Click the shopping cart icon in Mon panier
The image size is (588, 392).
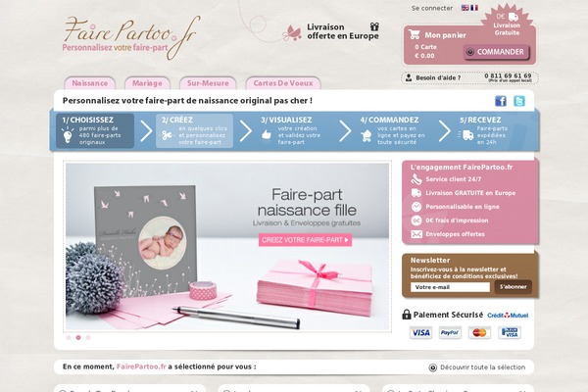click(x=415, y=34)
